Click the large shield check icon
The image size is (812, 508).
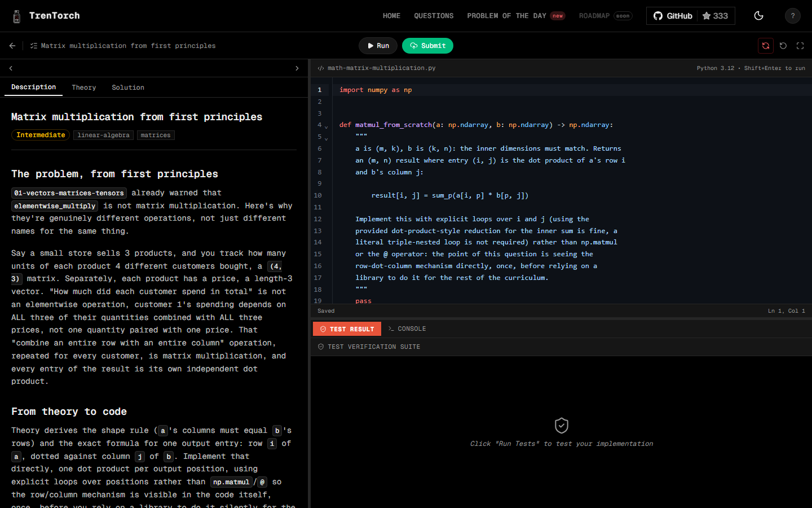(x=562, y=425)
